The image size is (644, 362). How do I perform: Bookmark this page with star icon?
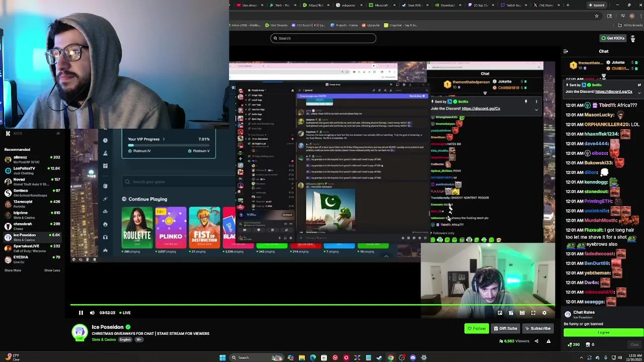[597, 16]
